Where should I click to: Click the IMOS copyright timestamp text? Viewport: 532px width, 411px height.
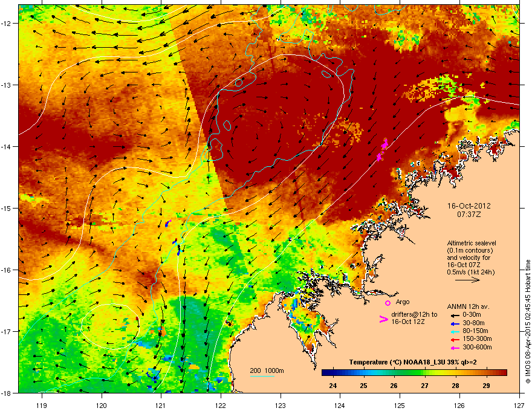pyautogui.click(x=528, y=322)
